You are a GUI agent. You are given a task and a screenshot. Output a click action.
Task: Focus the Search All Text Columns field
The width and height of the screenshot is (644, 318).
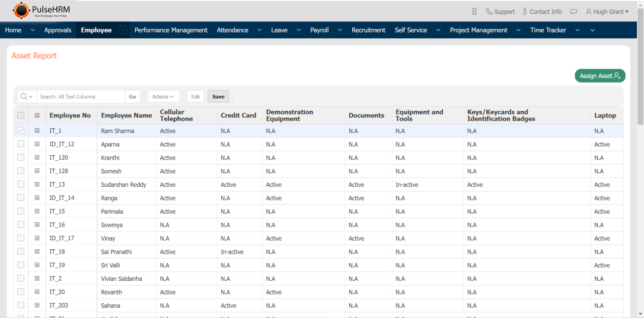pos(80,97)
